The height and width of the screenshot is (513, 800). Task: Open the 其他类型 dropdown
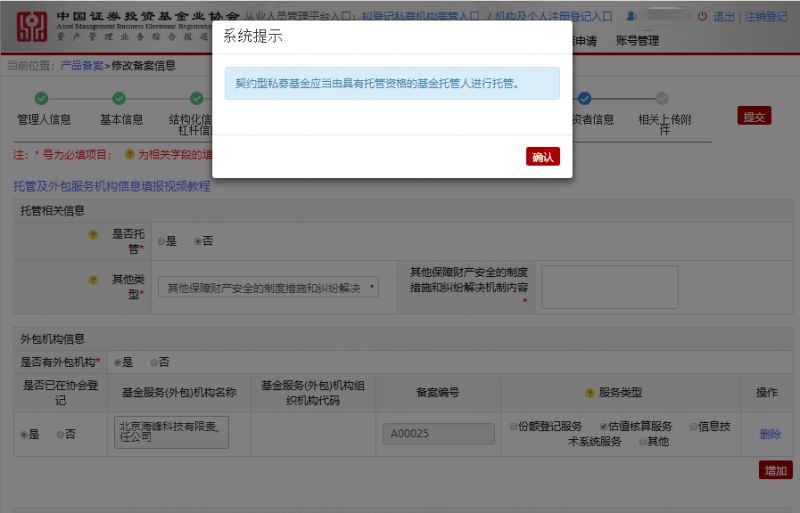coord(268,288)
